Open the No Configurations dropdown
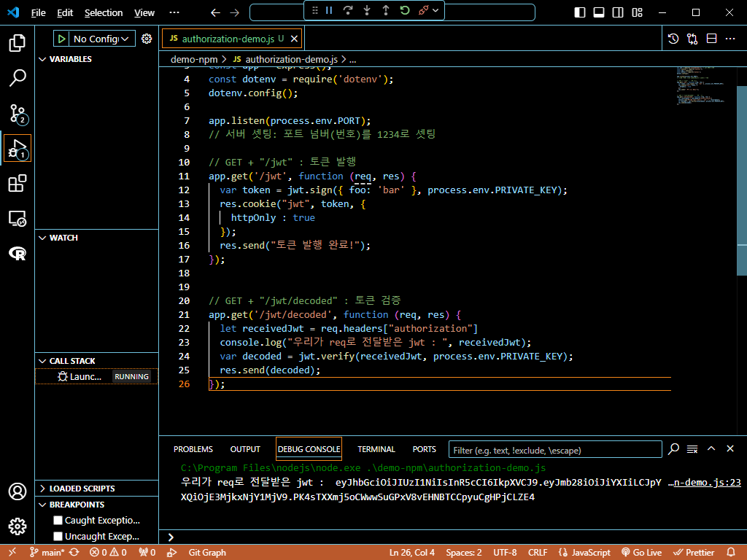 (x=102, y=39)
